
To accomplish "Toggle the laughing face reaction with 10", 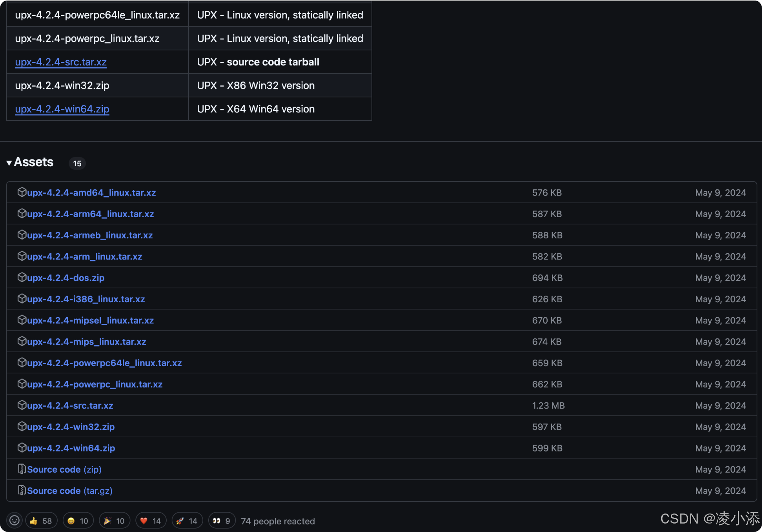I will click(x=78, y=521).
